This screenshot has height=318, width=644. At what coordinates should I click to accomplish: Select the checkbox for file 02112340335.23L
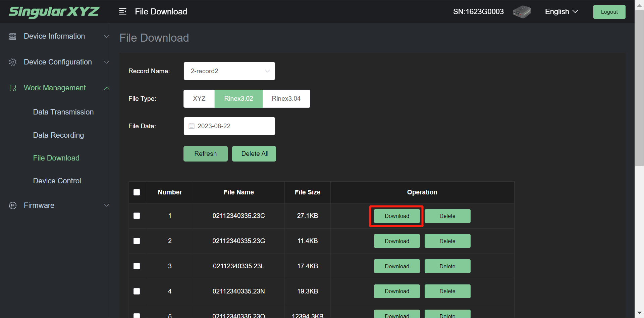pos(137,266)
